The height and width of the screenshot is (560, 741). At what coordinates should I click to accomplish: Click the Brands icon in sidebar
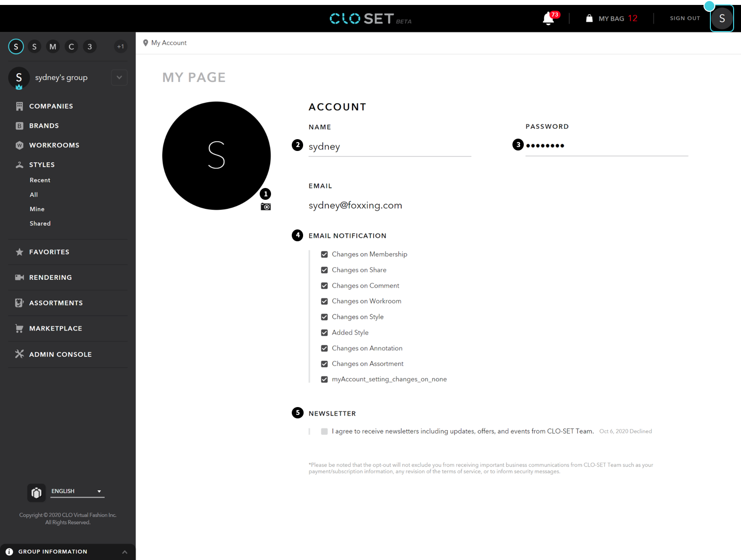[19, 126]
